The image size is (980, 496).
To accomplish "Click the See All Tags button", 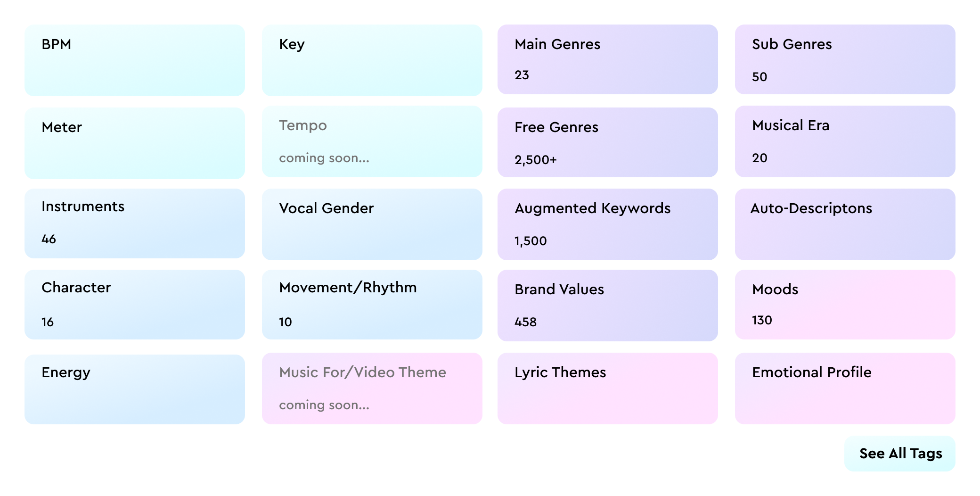I will tap(900, 454).
